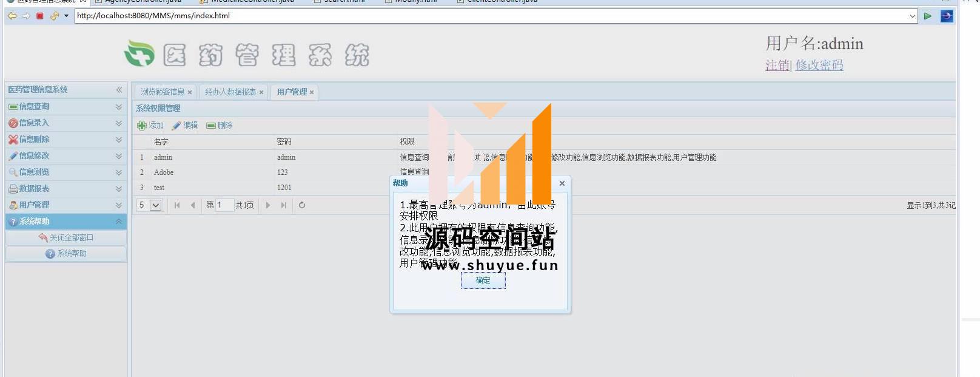
Task: Click the browser forward arrow
Action: point(25,16)
